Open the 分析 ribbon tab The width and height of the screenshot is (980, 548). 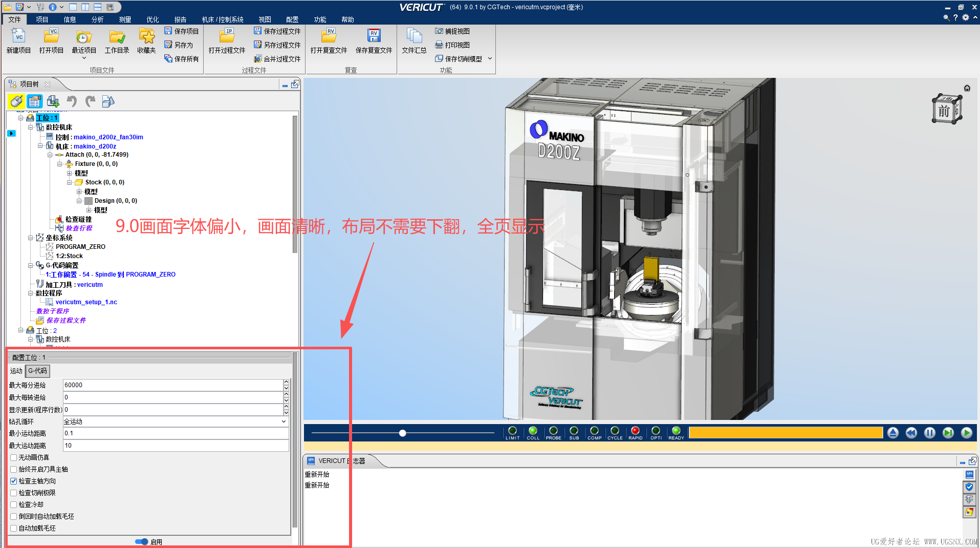(x=97, y=19)
